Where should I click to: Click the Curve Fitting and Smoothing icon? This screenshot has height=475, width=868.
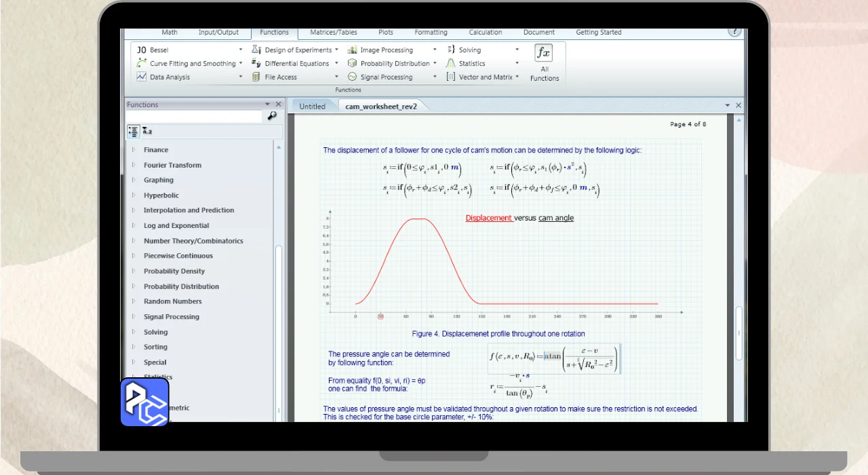pyautogui.click(x=142, y=64)
